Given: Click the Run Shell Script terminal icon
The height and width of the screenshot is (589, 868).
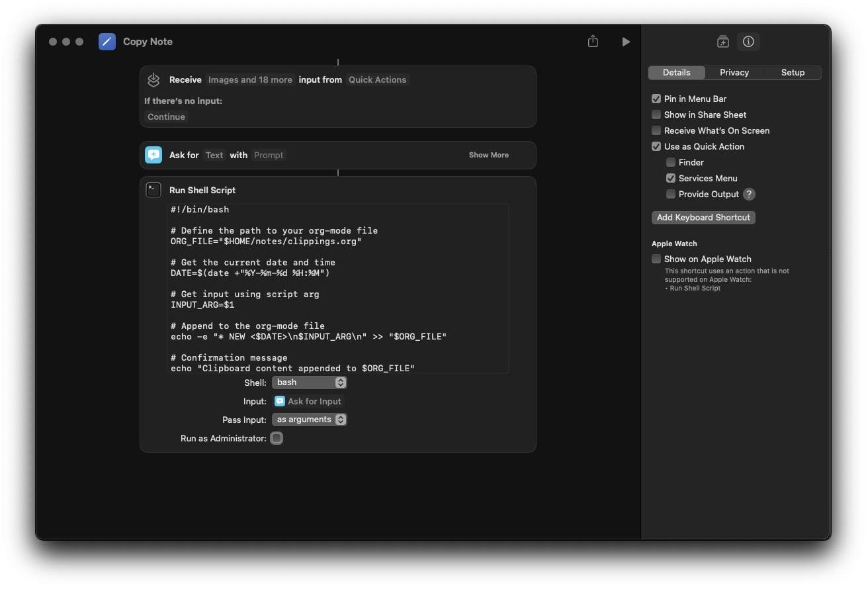Looking at the screenshot, I should pos(153,190).
